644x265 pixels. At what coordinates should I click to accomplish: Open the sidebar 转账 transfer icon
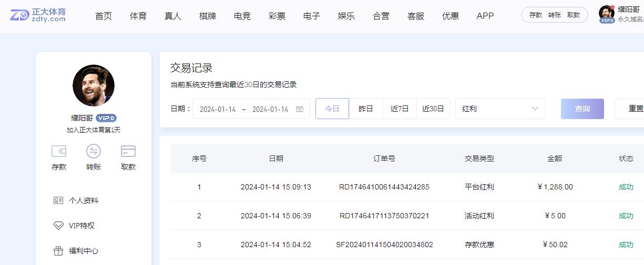[x=94, y=151]
